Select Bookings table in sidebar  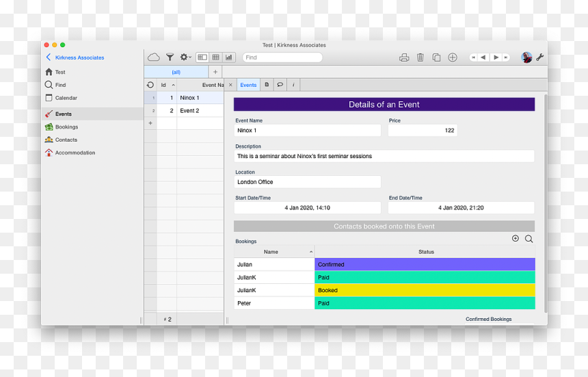[x=92, y=127]
